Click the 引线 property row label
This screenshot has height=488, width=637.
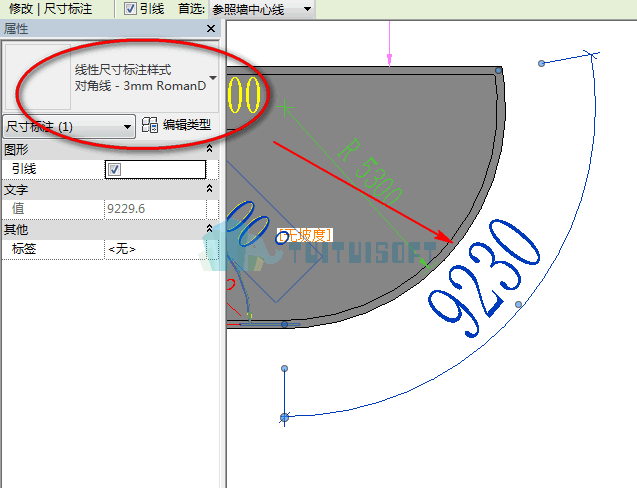coord(24,169)
